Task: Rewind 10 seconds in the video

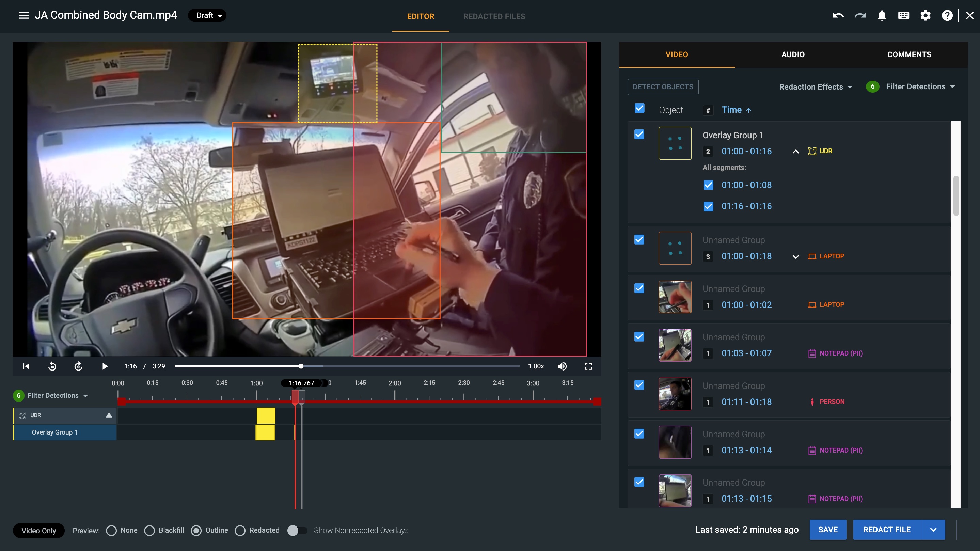Action: pos(52,366)
